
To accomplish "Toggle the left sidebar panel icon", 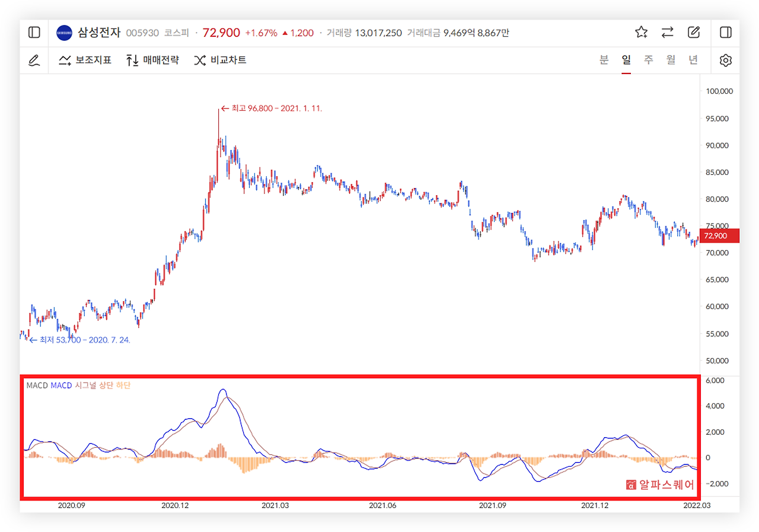I will (34, 33).
